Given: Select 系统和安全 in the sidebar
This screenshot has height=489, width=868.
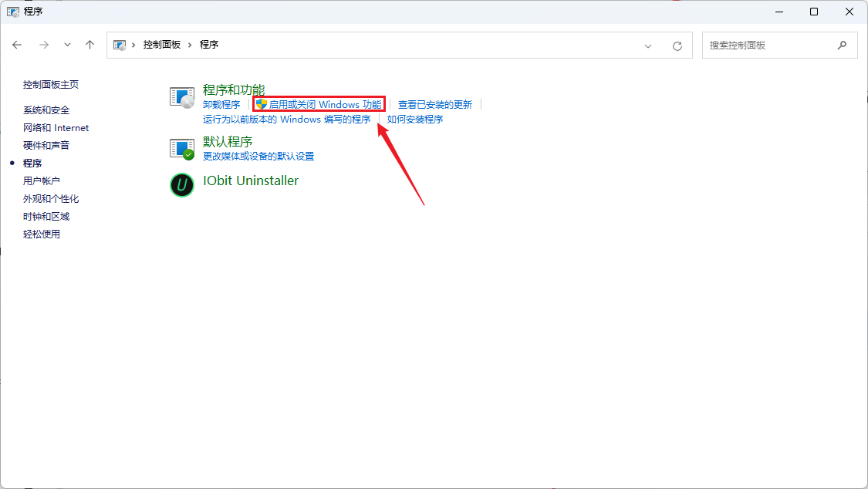Looking at the screenshot, I should point(48,110).
